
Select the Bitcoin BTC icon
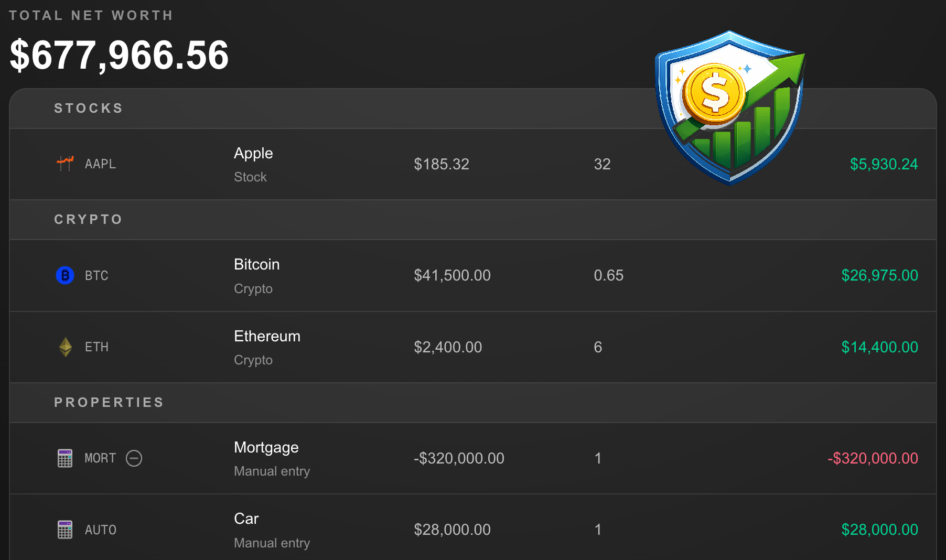coord(64,275)
